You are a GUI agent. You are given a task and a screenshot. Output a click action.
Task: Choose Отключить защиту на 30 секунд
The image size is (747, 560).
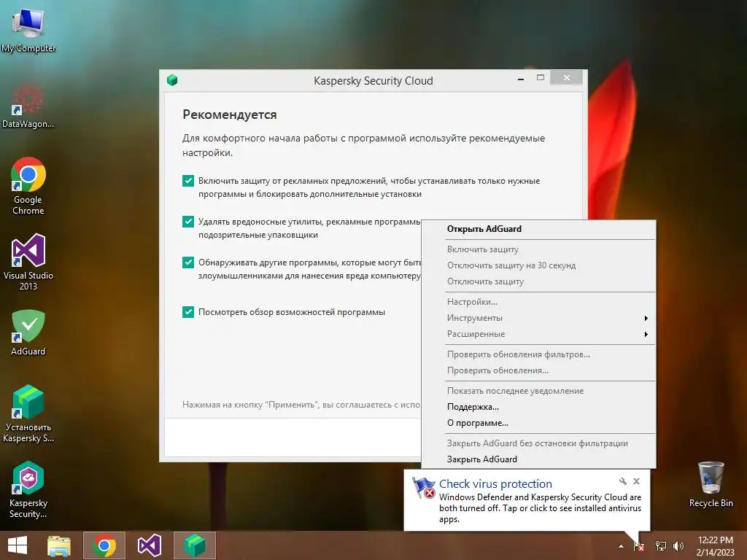538,265
